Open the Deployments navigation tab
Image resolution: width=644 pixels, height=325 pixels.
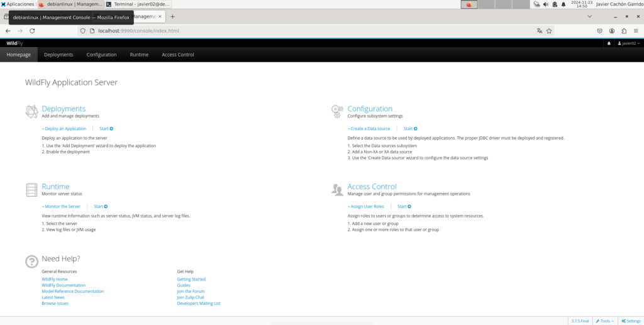(x=58, y=55)
